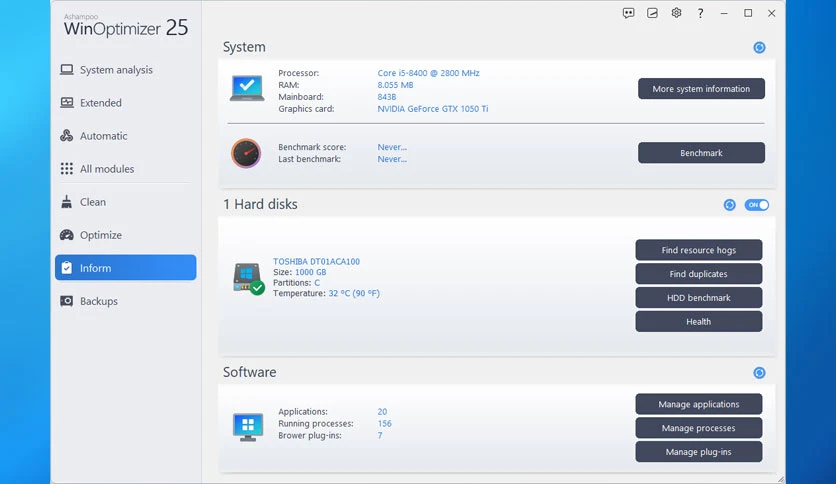Click the laptop icon beside System analysis
Screen dimensions: 836x484
click(x=67, y=70)
